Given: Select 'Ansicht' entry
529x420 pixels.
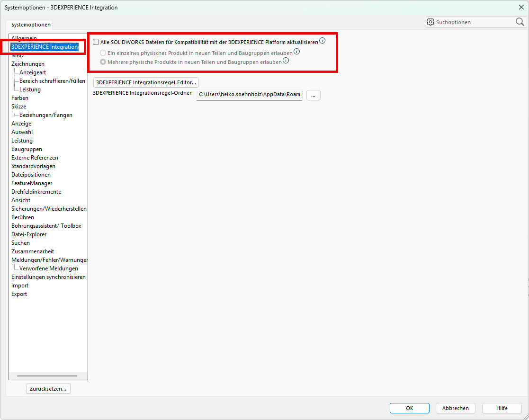Looking at the screenshot, I should (20, 200).
